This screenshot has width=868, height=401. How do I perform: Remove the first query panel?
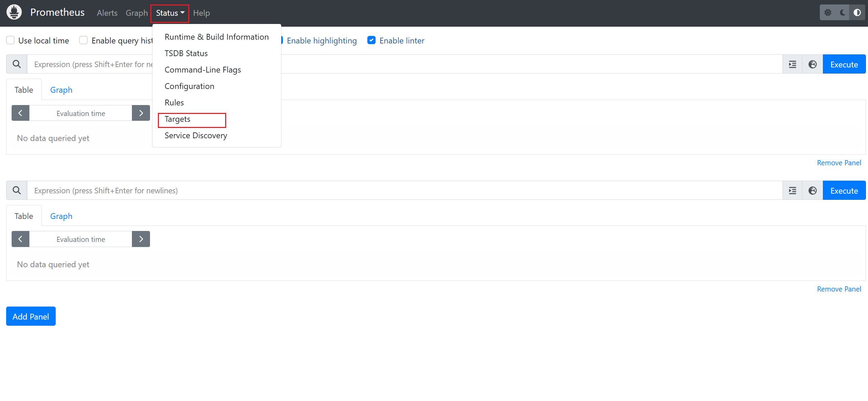pyautogui.click(x=839, y=163)
